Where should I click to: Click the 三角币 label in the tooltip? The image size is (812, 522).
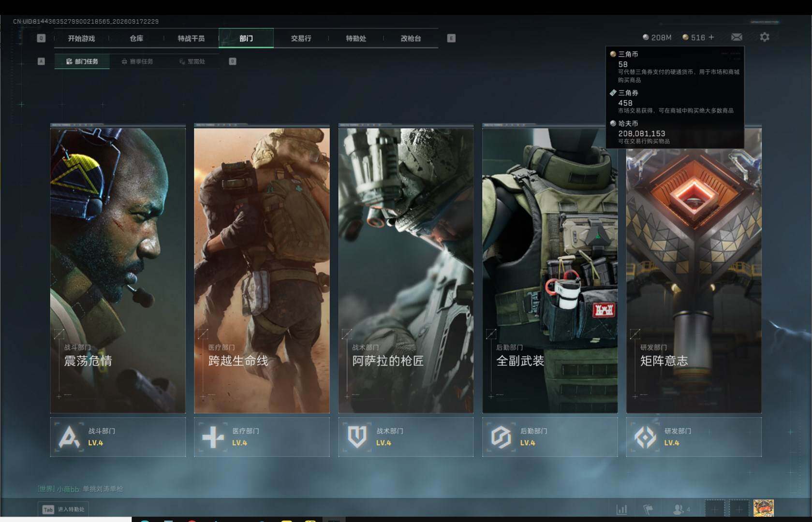pos(628,54)
